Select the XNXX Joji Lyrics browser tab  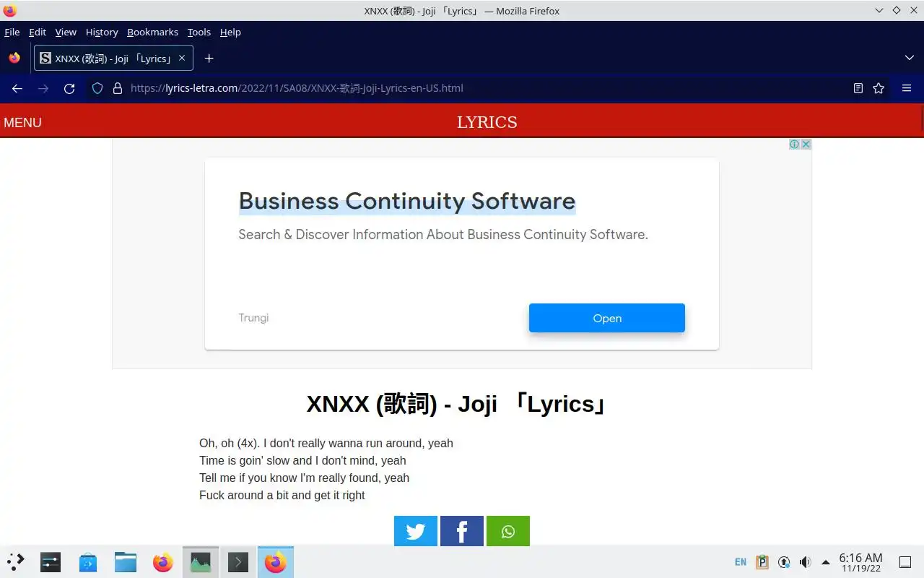point(113,59)
